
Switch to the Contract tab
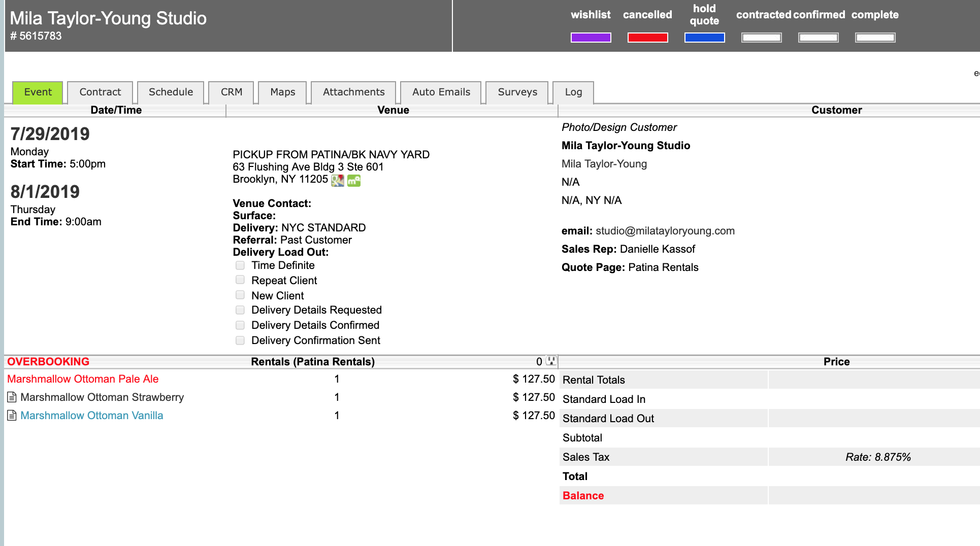click(100, 92)
